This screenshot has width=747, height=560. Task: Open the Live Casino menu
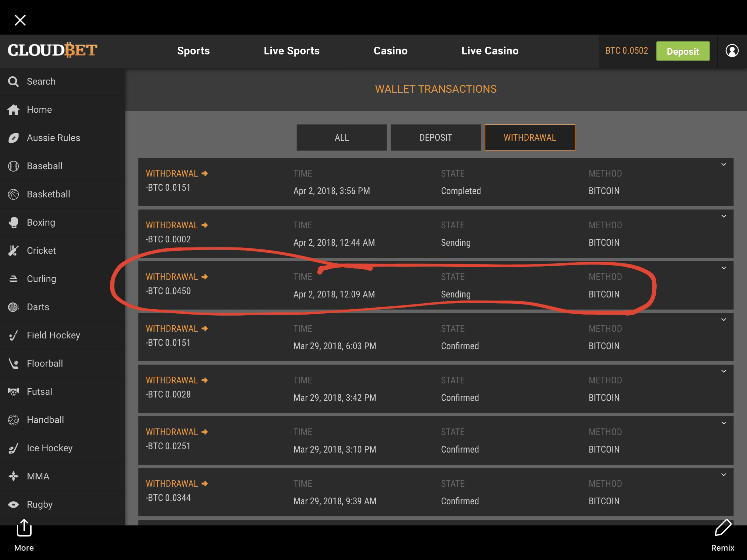tap(490, 51)
